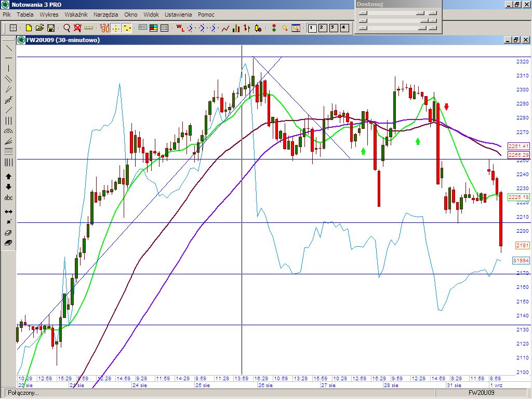The width and height of the screenshot is (532, 399).
Task: Click the WL watchlist icon
Action: (x=180, y=28)
